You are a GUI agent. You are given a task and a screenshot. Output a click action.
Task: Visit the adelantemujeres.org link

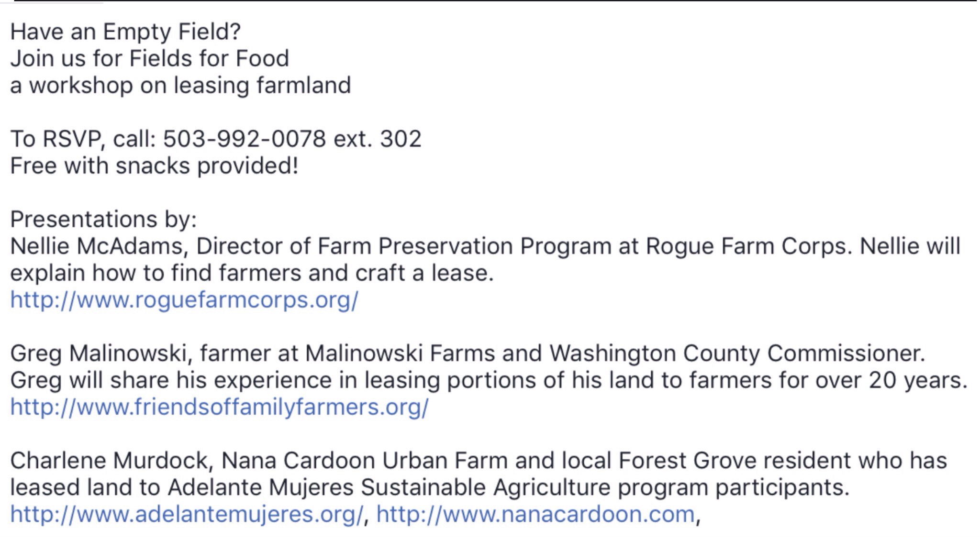point(187,515)
